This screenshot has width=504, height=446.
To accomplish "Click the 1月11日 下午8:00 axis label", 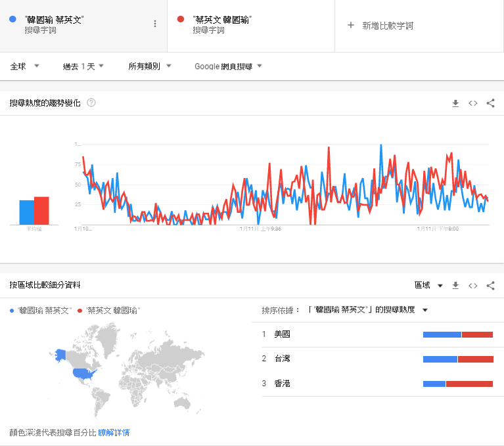I will pyautogui.click(x=438, y=229).
